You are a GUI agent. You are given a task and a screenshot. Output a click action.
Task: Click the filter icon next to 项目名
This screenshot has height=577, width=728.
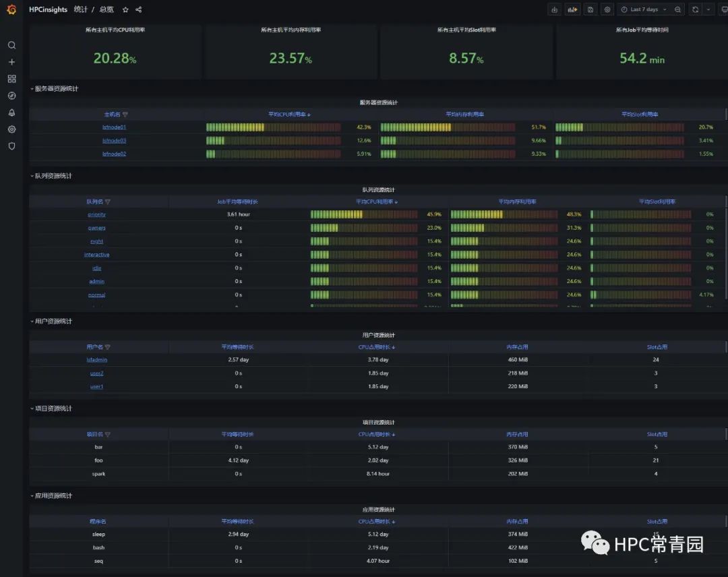[108, 435]
